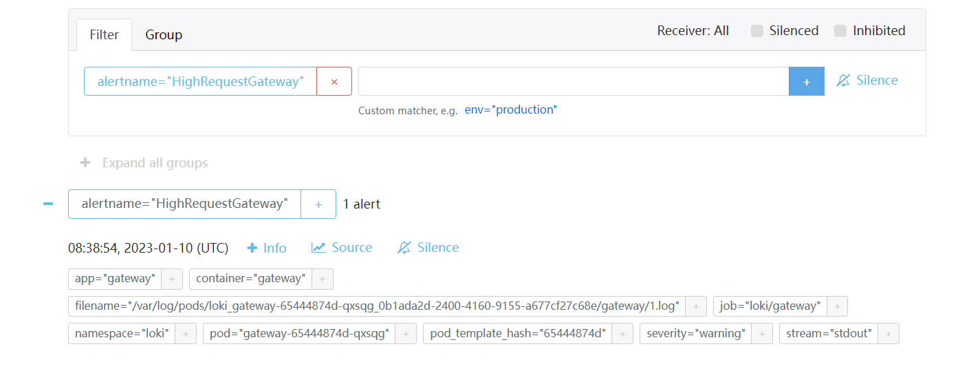The image size is (980, 382).
Task: Open the Receiver: All selector
Action: pyautogui.click(x=693, y=31)
